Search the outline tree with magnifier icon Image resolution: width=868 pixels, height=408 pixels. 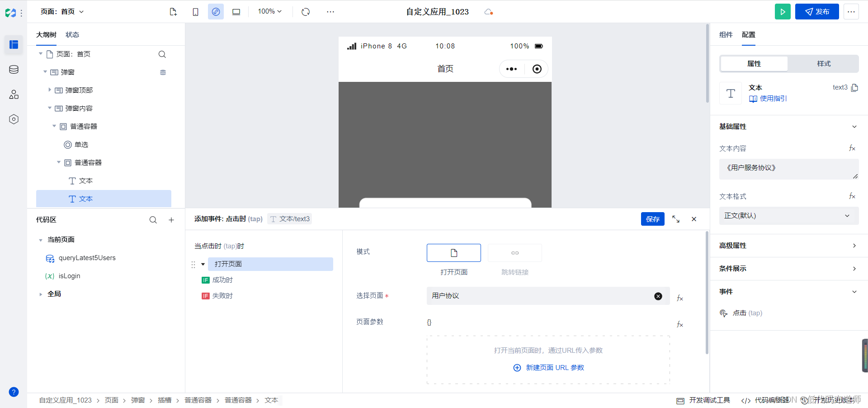[162, 54]
